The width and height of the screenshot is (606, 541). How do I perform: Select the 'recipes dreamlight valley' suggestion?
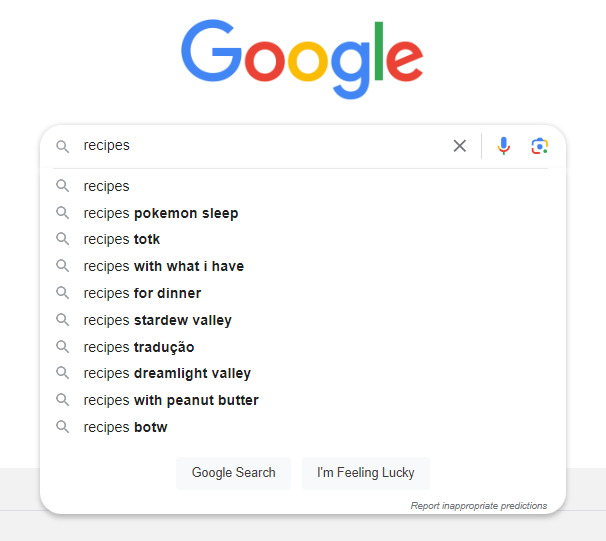(167, 373)
